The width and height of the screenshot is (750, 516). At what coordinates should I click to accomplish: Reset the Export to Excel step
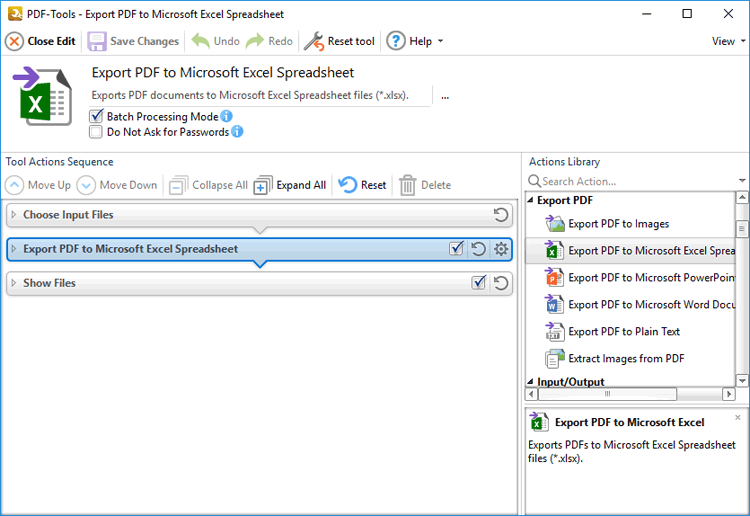[478, 249]
